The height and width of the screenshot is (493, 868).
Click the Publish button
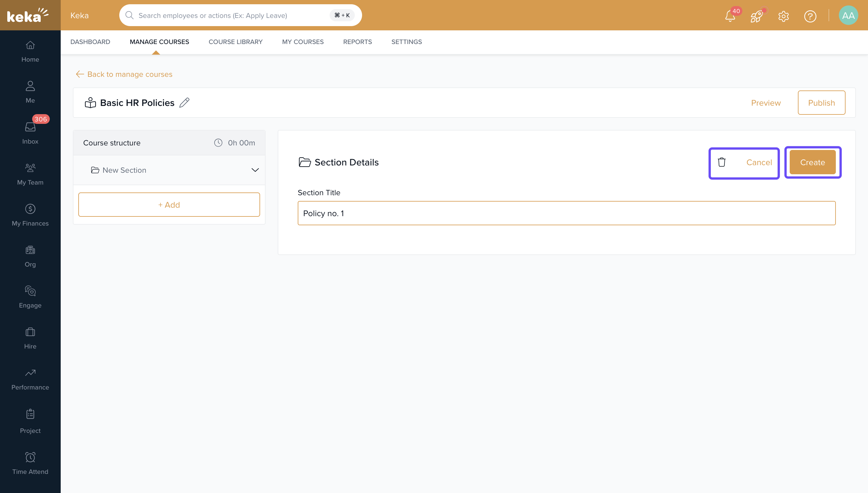tap(821, 103)
